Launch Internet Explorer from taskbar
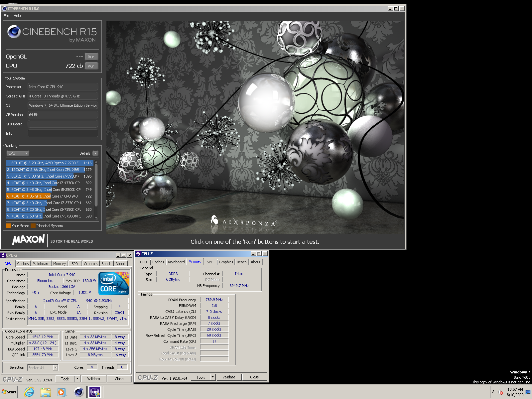 (29, 392)
